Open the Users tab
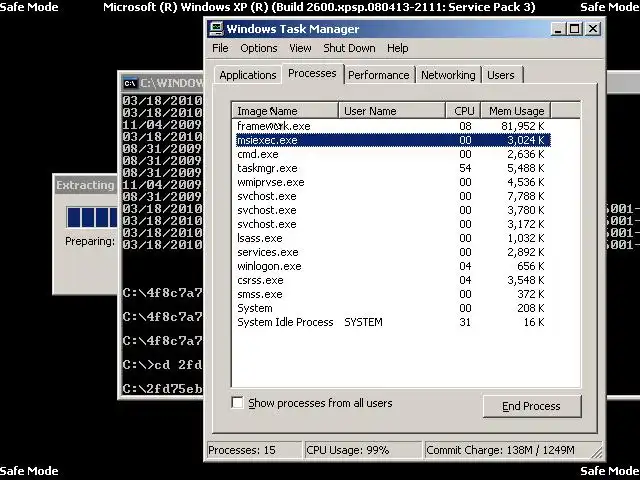Image resolution: width=640 pixels, height=480 pixels. (501, 75)
